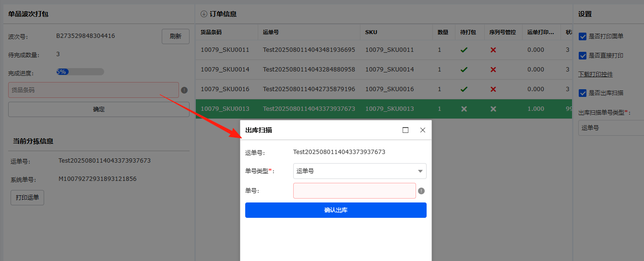
Task: Maximize the 出库扫描 dialog
Action: [405, 130]
